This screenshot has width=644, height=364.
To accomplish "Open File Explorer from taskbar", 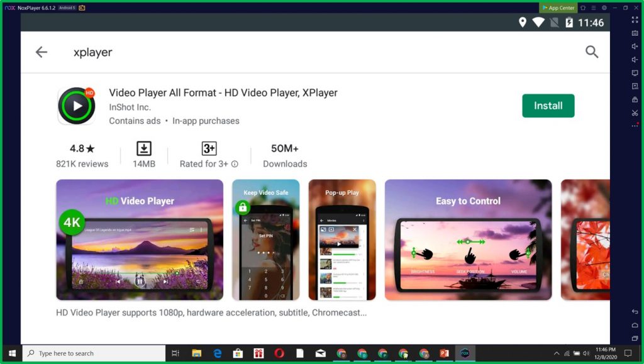I will click(197, 353).
